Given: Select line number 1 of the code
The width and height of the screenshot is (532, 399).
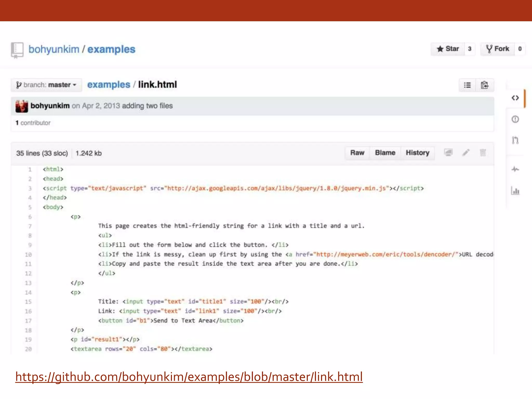Looking at the screenshot, I should point(30,170).
